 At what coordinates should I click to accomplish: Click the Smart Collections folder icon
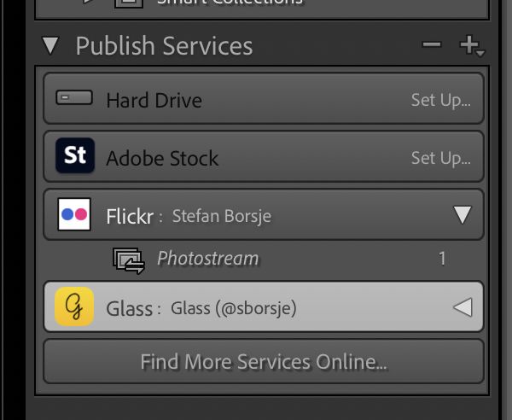pos(129,3)
